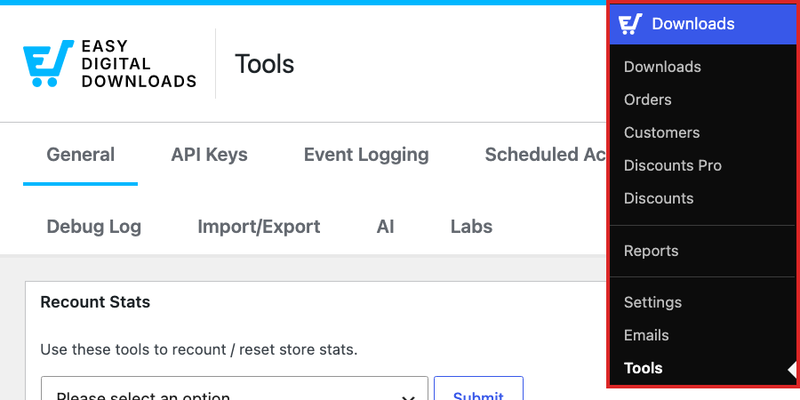The width and height of the screenshot is (800, 400).
Task: Open the Discounts sidebar item
Action: pos(659,198)
